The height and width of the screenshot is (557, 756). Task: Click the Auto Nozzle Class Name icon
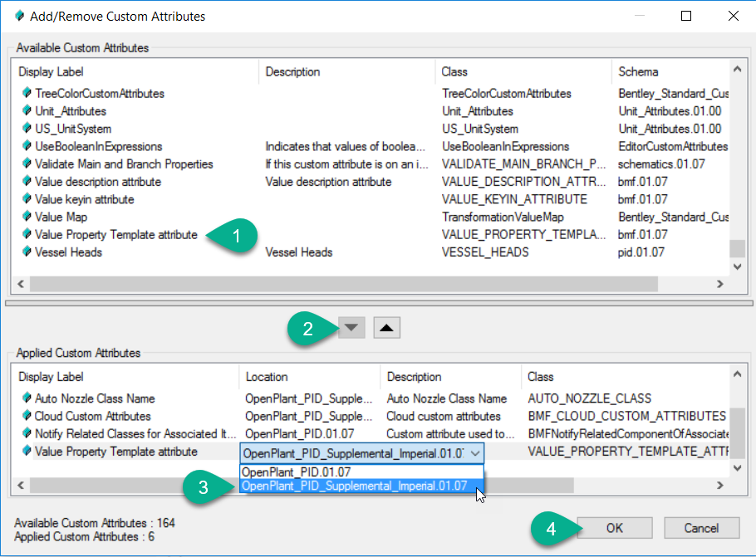tap(27, 398)
